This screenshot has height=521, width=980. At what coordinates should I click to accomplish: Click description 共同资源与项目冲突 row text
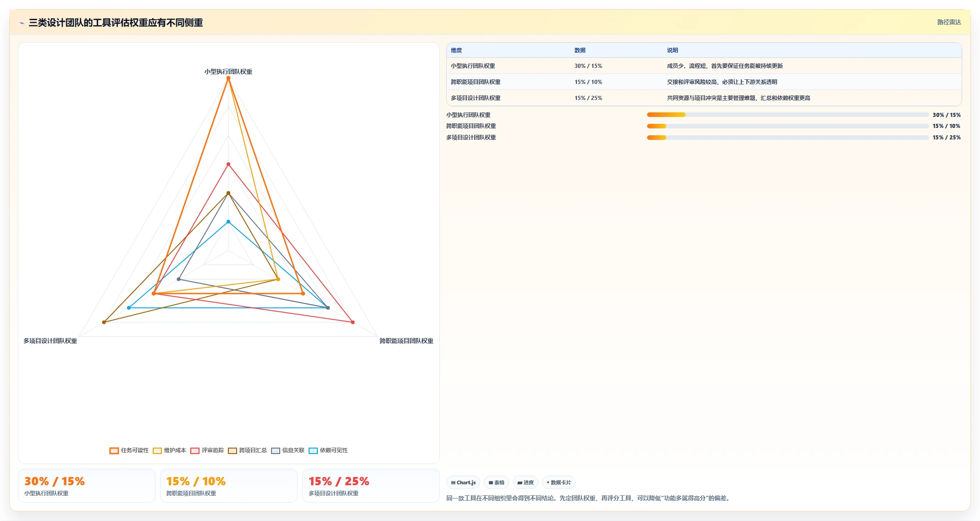pyautogui.click(x=738, y=98)
